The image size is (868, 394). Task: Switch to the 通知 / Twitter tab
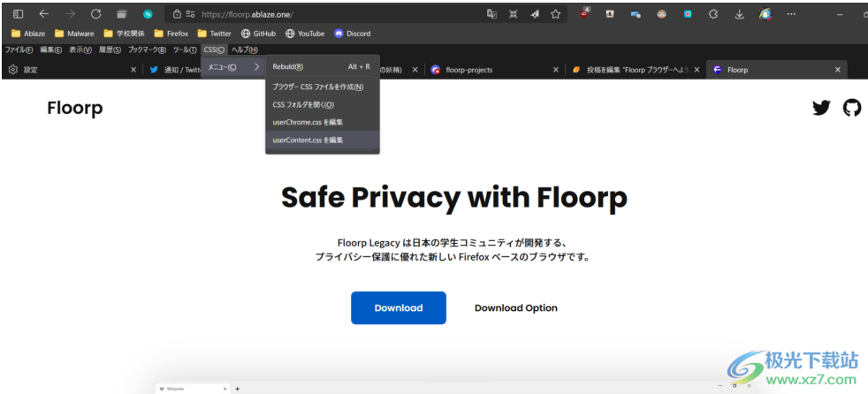pos(176,70)
